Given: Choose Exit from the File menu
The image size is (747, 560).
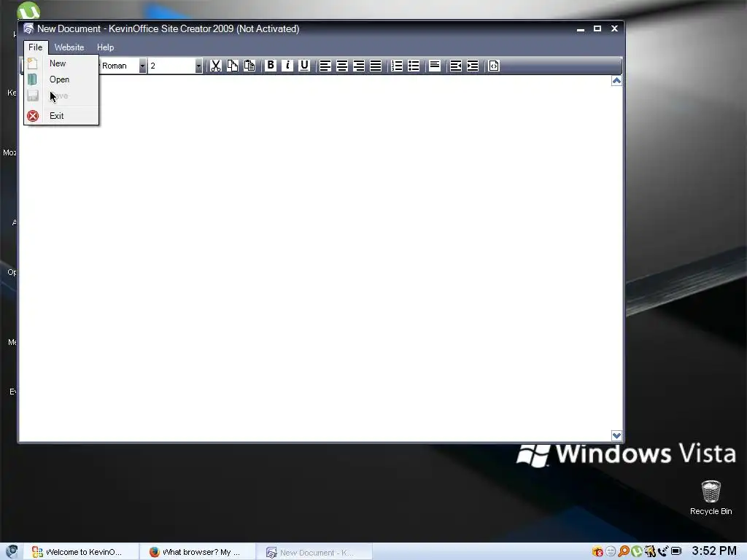Looking at the screenshot, I should 61,116.
